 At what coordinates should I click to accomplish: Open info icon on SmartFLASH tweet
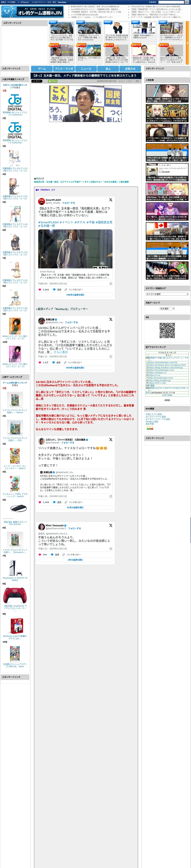(x=111, y=284)
